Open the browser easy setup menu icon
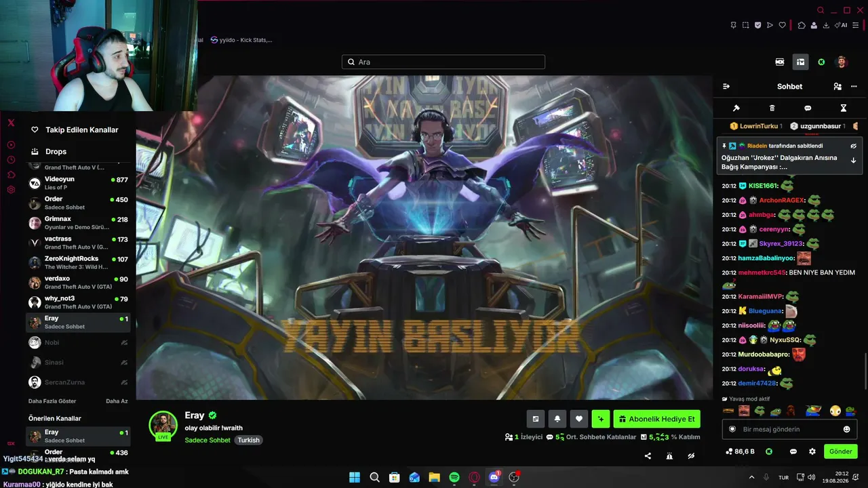Viewport: 868px width, 488px height. tap(855, 25)
